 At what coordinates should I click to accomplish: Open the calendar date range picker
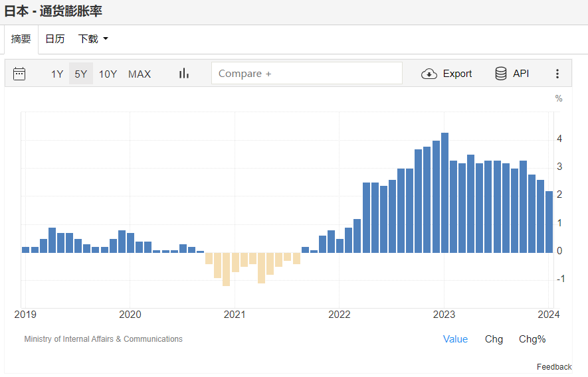(x=19, y=74)
